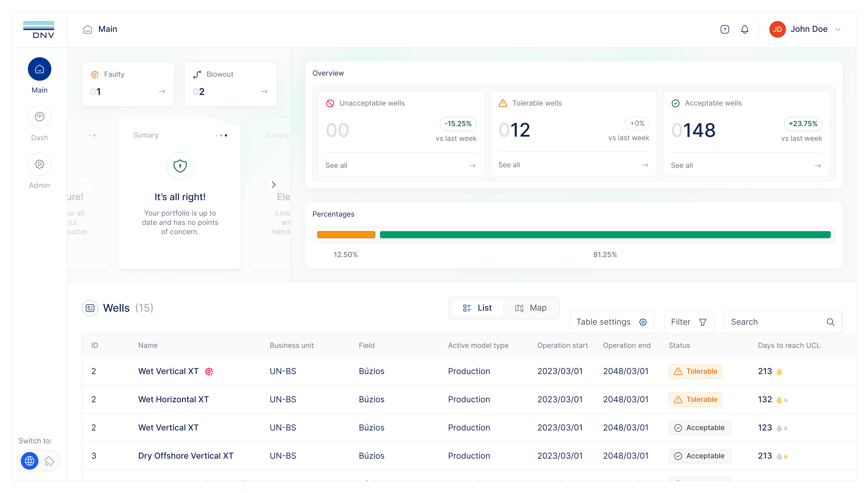See all Tolerable wells

point(573,165)
